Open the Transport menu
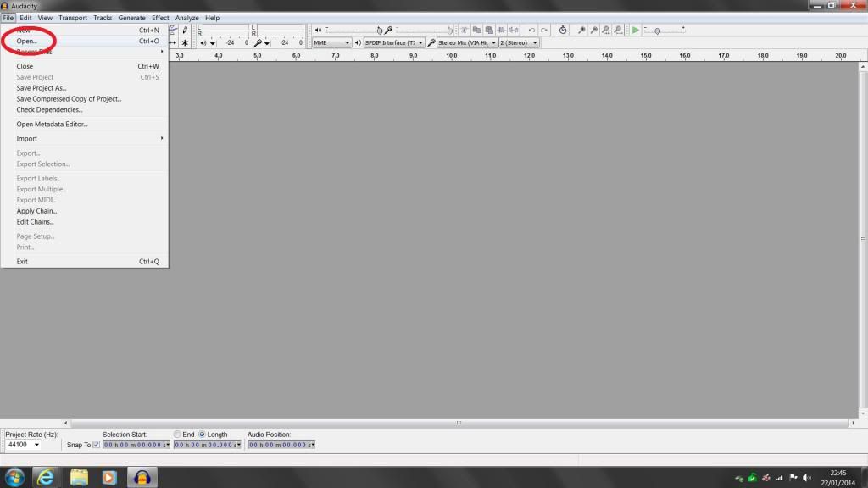 73,18
